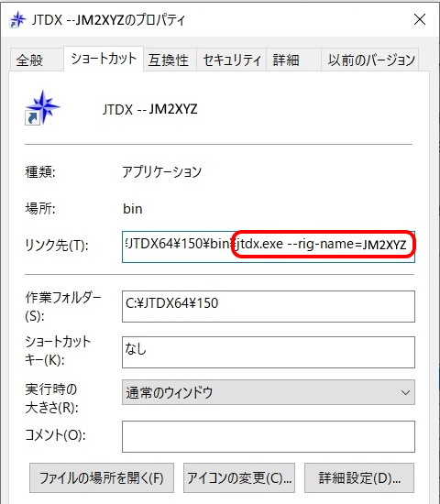Click the リンク先 target path field

[x=269, y=247]
